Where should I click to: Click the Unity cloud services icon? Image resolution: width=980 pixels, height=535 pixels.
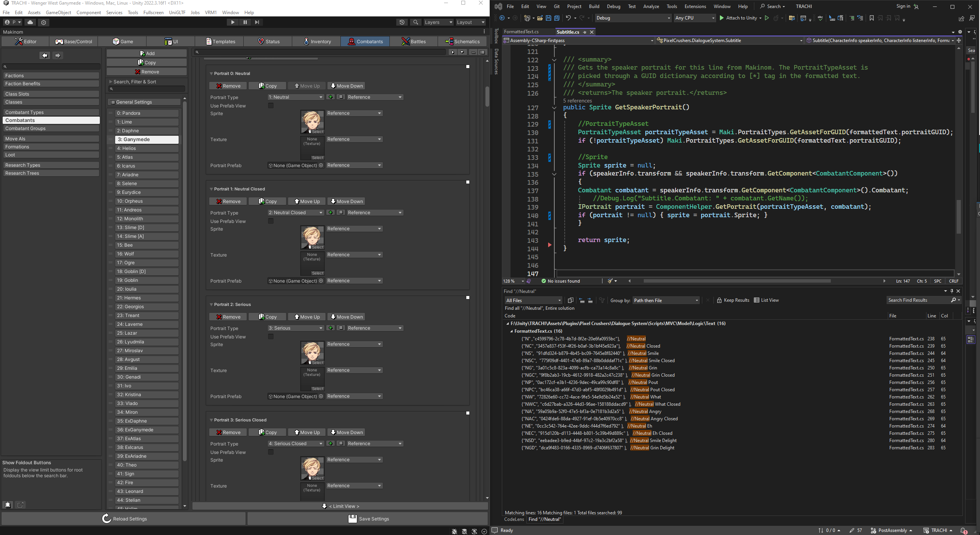point(30,22)
